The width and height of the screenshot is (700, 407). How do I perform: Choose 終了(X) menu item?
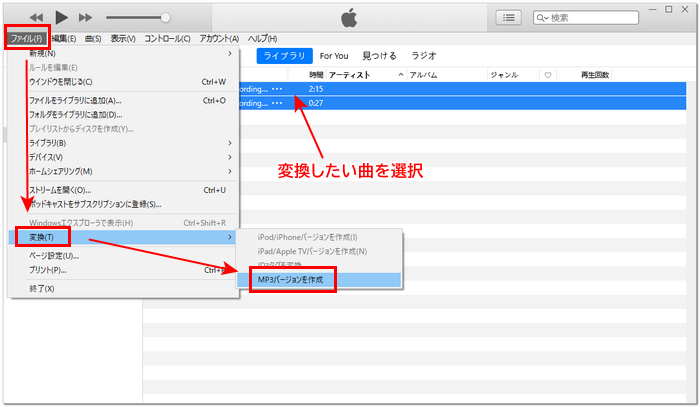[123, 289]
